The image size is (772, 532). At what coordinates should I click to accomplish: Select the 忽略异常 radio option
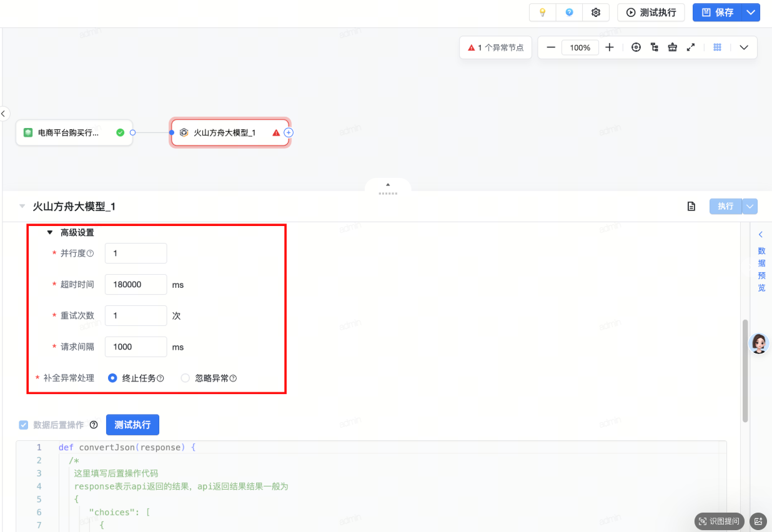coord(185,378)
